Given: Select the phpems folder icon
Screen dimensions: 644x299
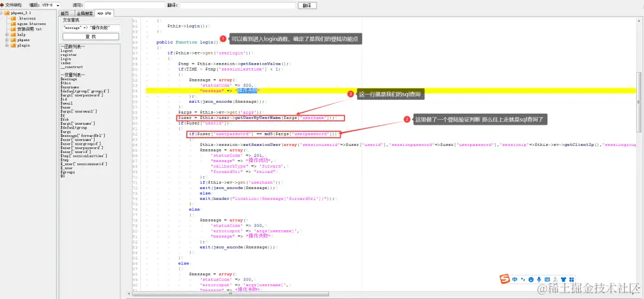Looking at the screenshot, I should [14, 40].
